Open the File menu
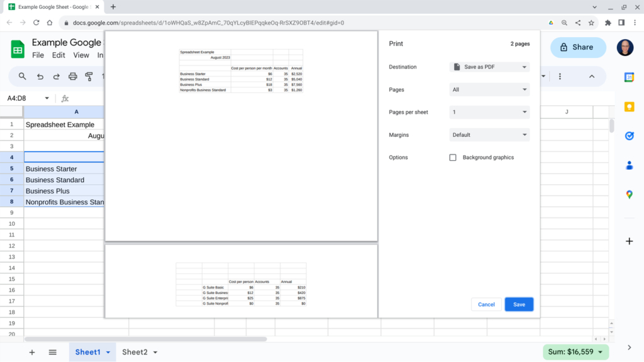The image size is (644, 362). point(38,55)
